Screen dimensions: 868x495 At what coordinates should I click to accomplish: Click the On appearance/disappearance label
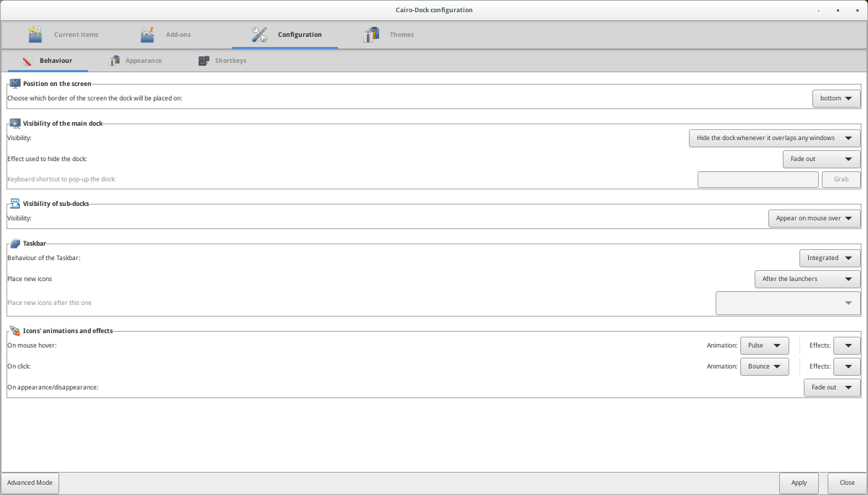click(53, 388)
